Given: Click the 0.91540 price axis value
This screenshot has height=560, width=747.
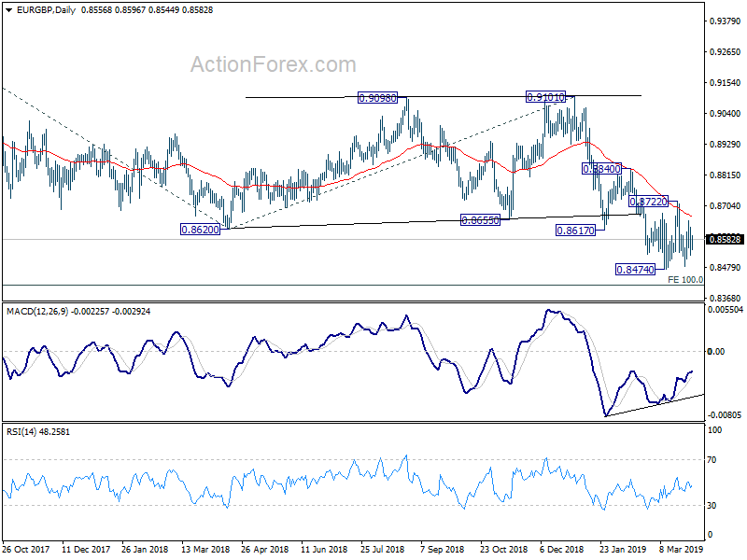Looking at the screenshot, I should coord(726,83).
